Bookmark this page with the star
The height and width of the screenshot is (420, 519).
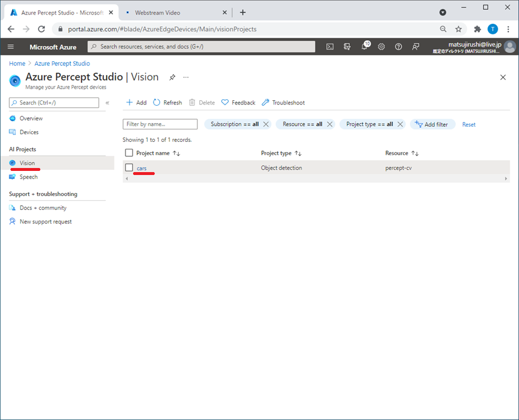(458, 29)
